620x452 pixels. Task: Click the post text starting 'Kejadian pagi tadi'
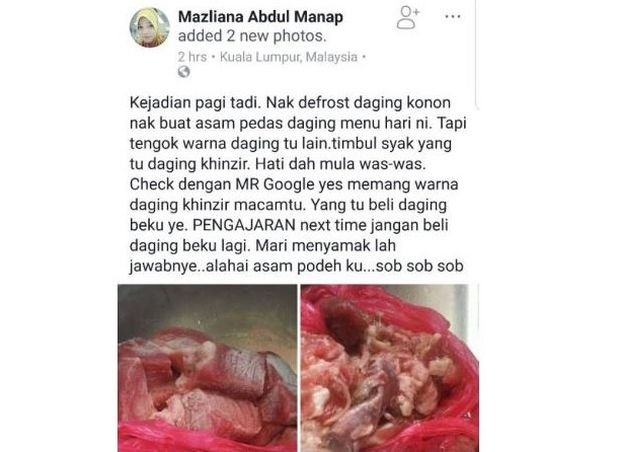(x=297, y=184)
